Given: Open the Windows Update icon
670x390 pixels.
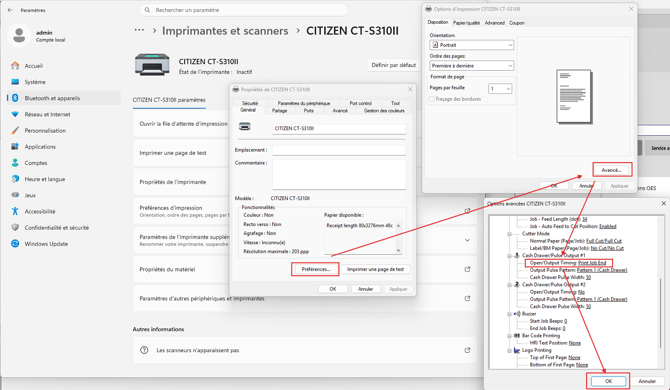Looking at the screenshot, I should click(x=15, y=243).
